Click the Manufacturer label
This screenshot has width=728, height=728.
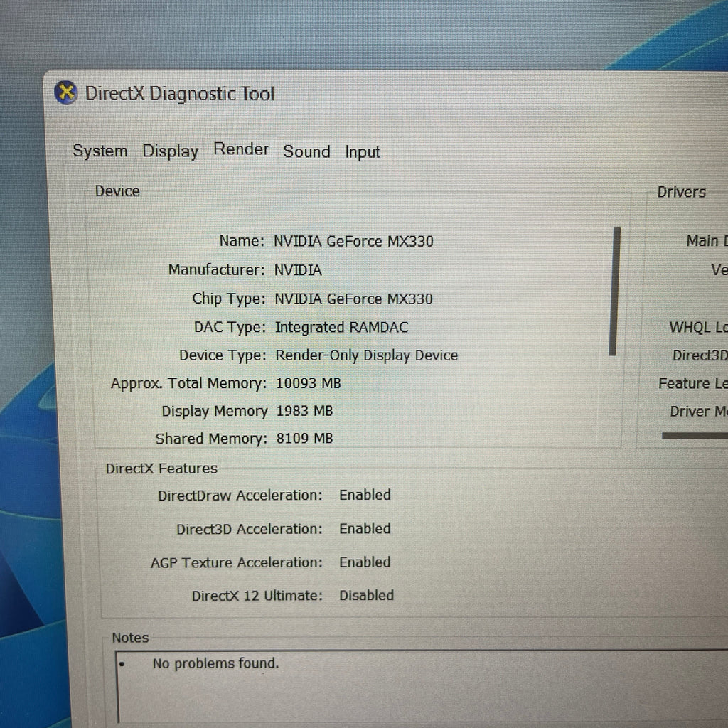[216, 269]
